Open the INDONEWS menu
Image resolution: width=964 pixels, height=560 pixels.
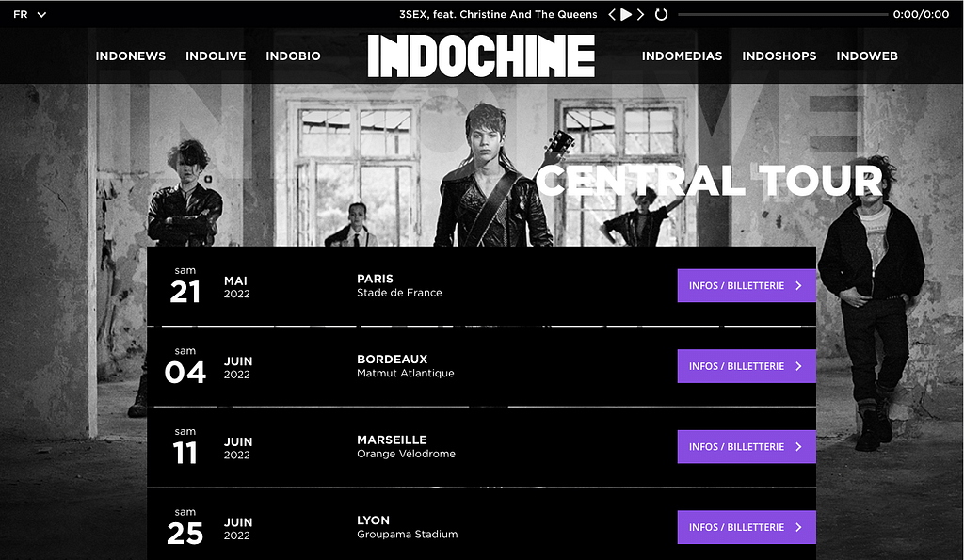coord(131,56)
